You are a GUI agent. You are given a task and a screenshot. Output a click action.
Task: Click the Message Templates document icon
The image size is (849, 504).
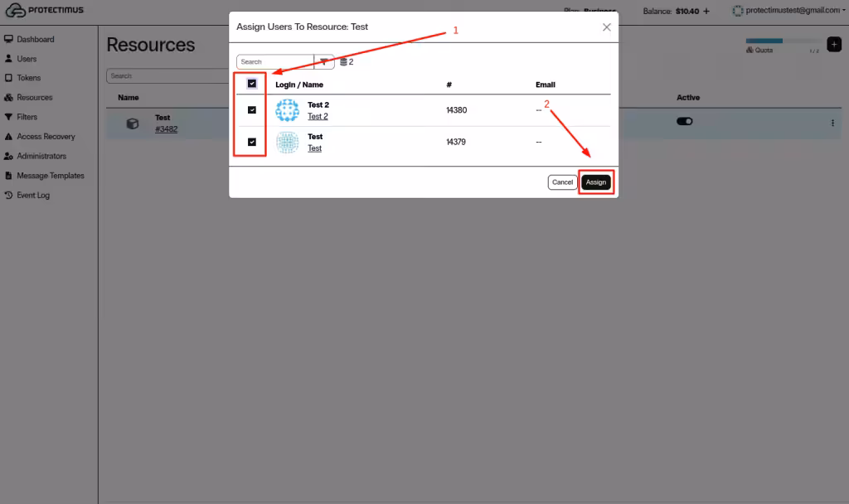click(8, 176)
